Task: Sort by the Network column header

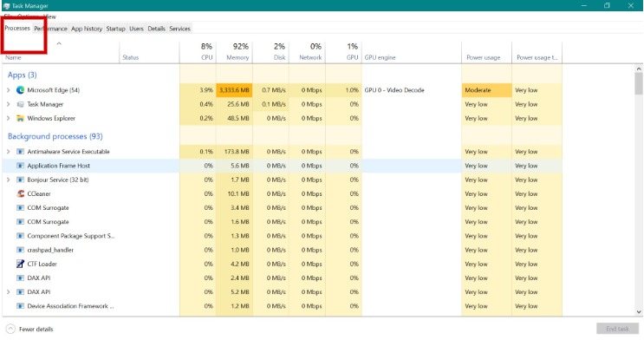Action: pos(307,52)
